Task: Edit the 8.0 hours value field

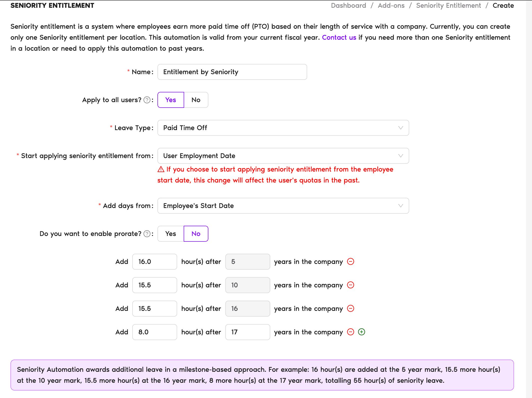Action: point(154,332)
